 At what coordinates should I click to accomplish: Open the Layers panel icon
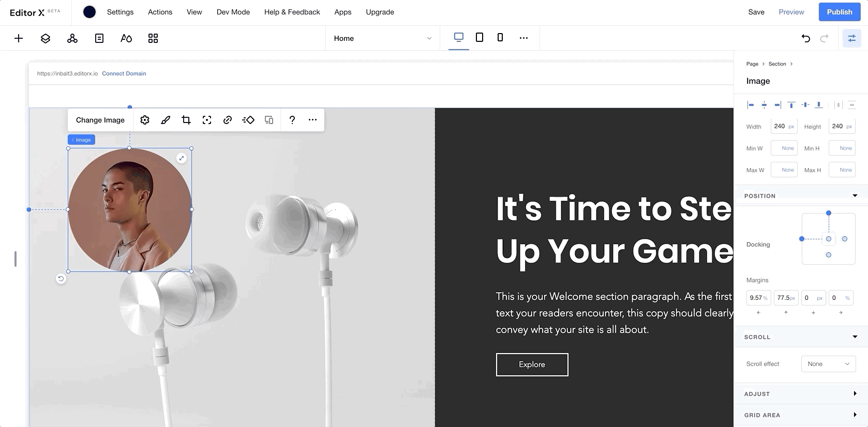[x=46, y=38]
